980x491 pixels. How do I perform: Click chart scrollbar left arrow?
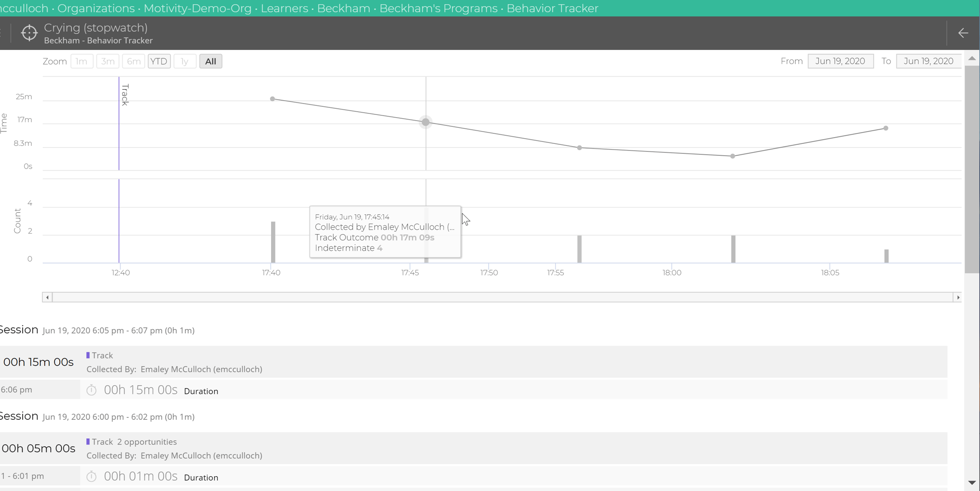47,297
